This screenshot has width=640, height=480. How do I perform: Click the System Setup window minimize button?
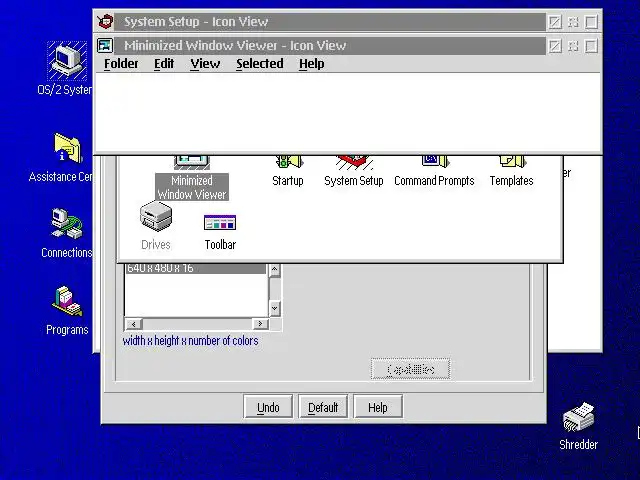pos(573,22)
